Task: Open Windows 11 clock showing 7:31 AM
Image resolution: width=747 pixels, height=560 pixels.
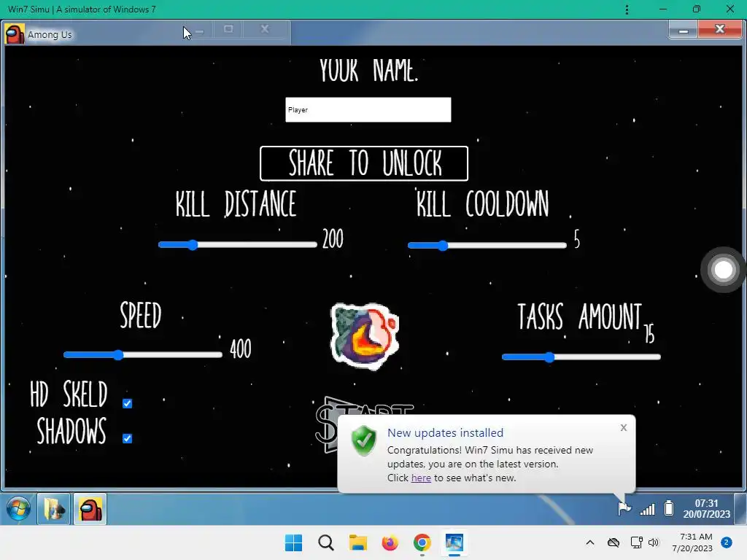Action: coord(692,542)
